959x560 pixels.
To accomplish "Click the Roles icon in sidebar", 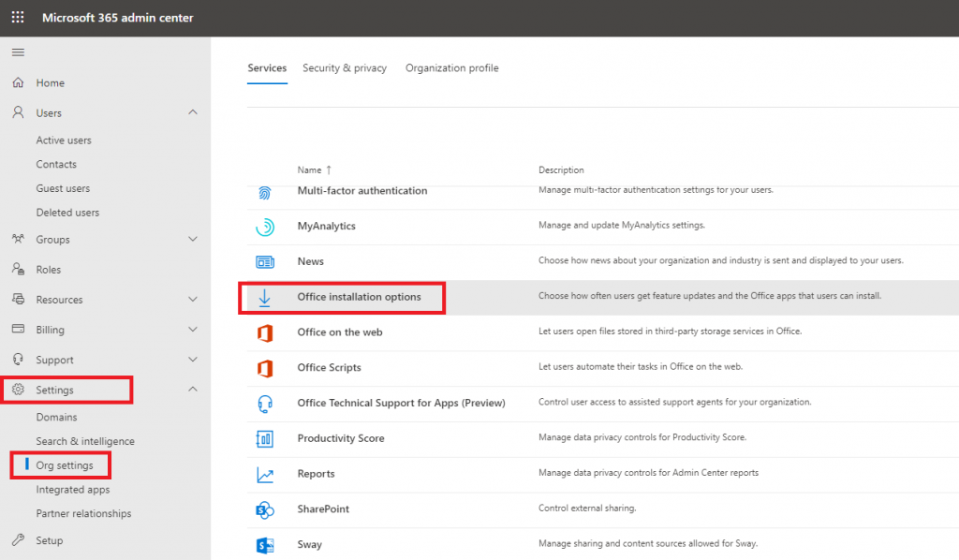I will (19, 269).
